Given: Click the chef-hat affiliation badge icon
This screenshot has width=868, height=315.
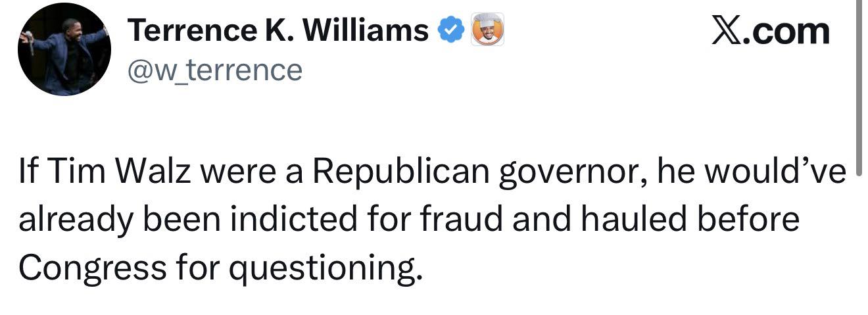Looking at the screenshot, I should (487, 29).
